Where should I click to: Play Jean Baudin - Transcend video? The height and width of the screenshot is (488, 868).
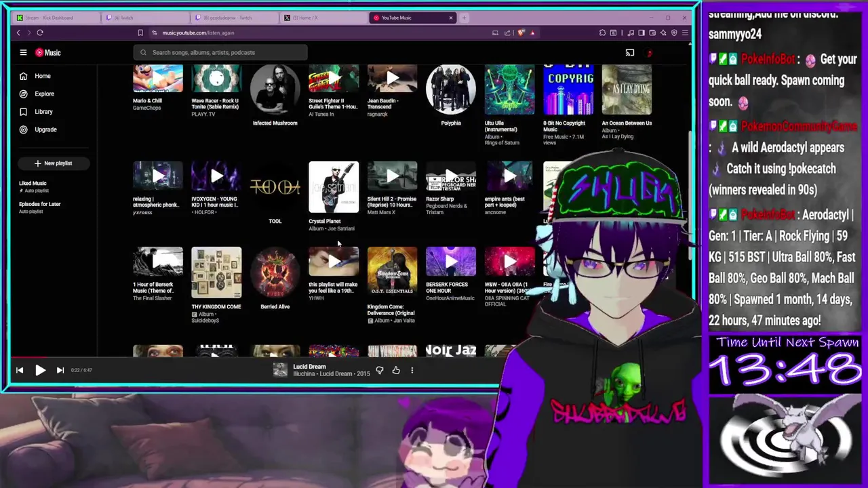point(392,79)
